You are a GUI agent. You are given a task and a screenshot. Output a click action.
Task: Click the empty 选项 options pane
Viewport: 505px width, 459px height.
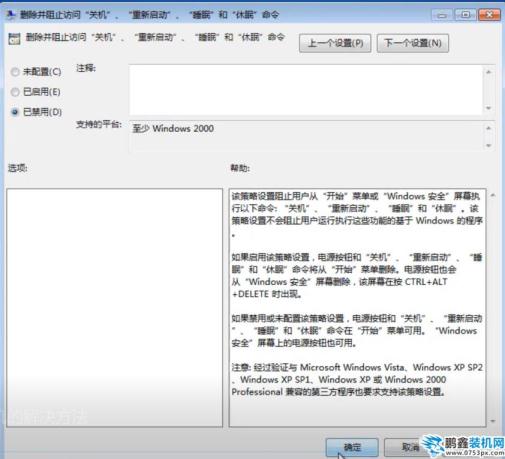point(114,308)
